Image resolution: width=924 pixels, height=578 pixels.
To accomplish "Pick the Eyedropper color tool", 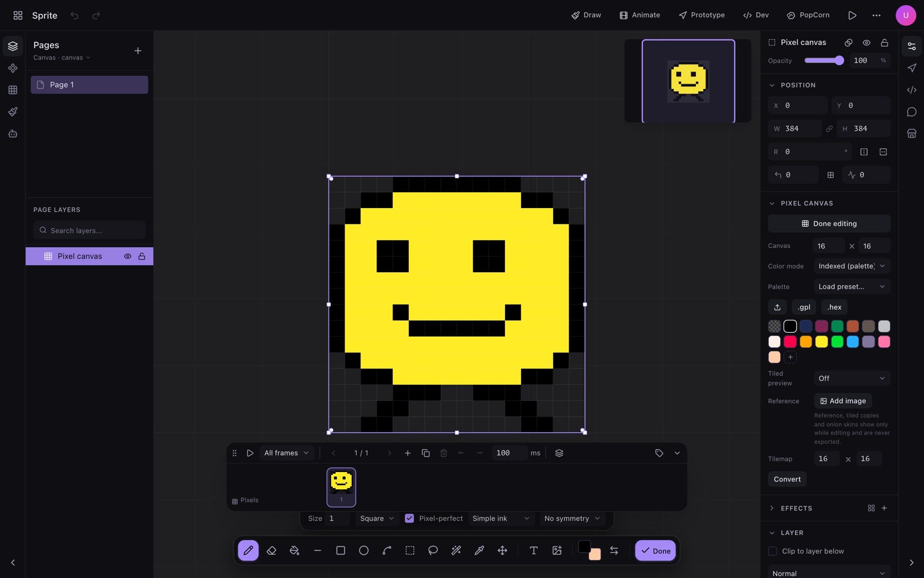I will coord(479,550).
